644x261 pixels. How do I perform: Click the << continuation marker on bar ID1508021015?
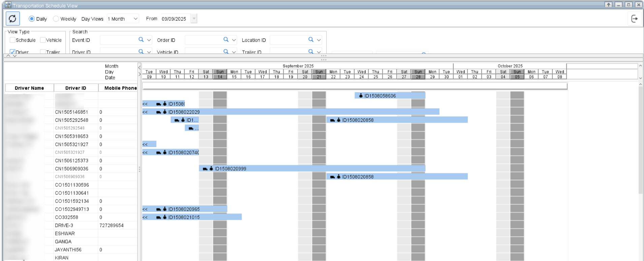point(145,217)
